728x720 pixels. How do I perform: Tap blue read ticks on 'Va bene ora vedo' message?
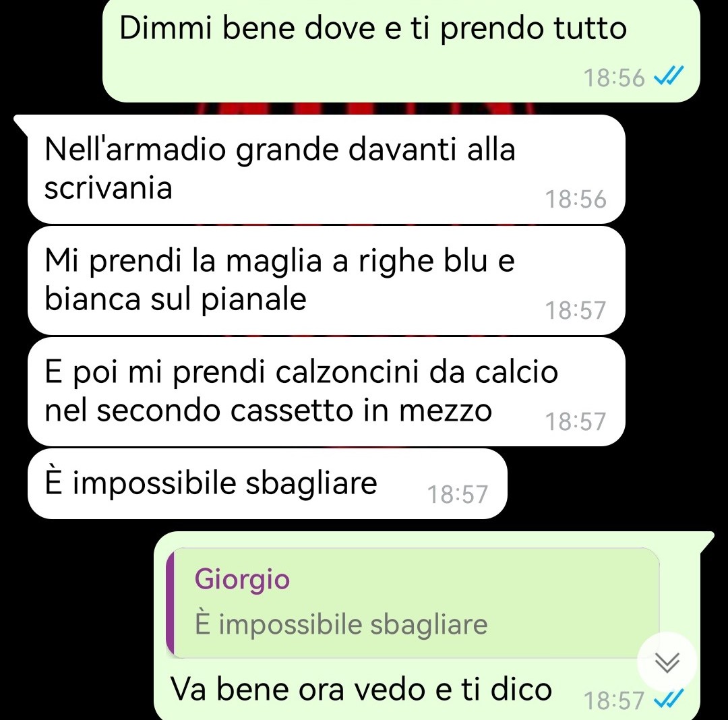coord(669,698)
